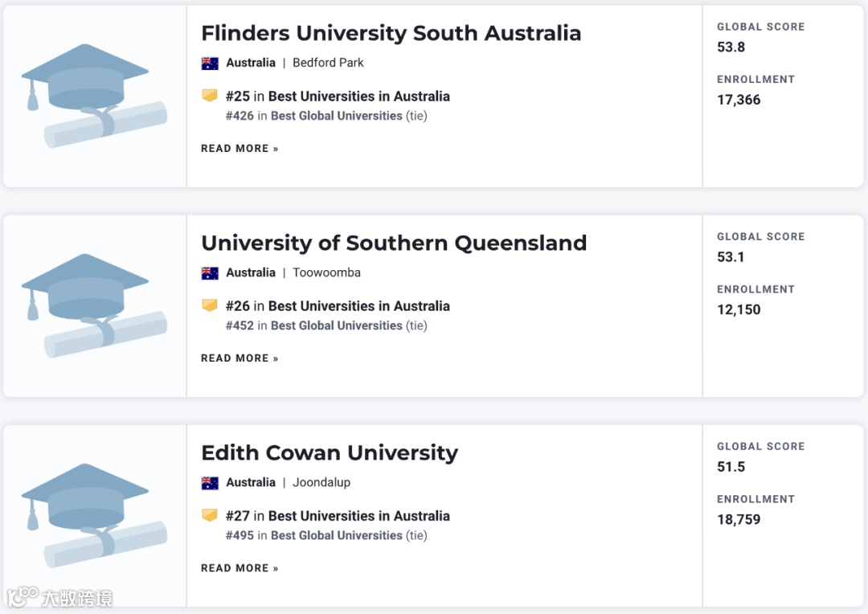Click Southern Queensland graduation cap icon

(x=93, y=306)
